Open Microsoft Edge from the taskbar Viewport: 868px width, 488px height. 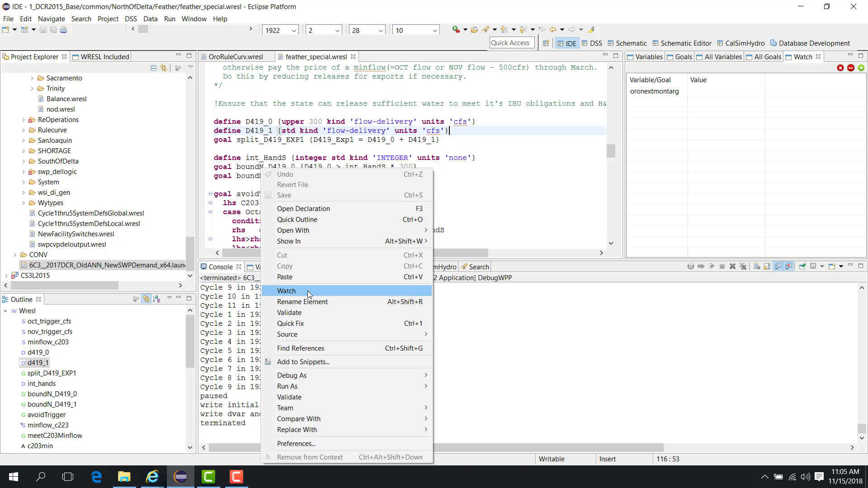96,477
